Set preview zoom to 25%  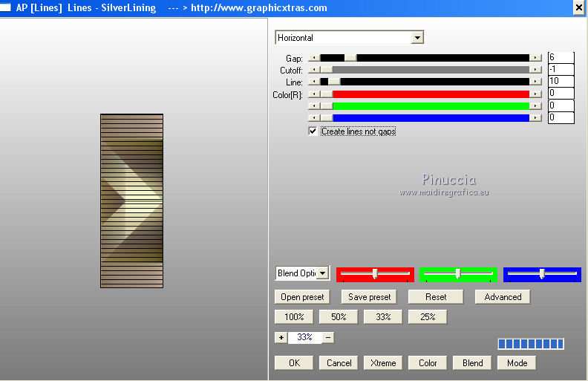428,317
